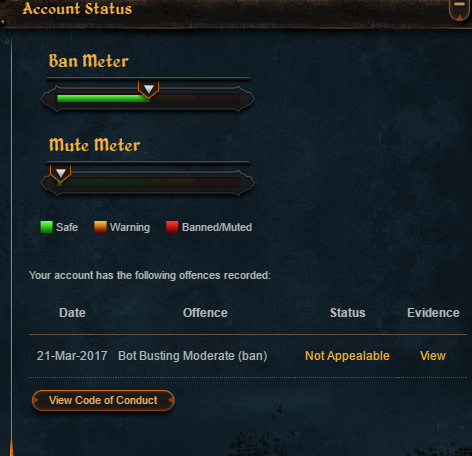Click the Mute Meter heading
The image size is (472, 456).
(x=95, y=145)
